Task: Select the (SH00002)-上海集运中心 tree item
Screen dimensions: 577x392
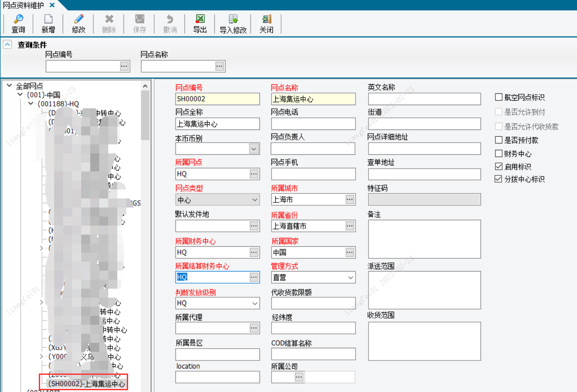Action: [x=87, y=384]
